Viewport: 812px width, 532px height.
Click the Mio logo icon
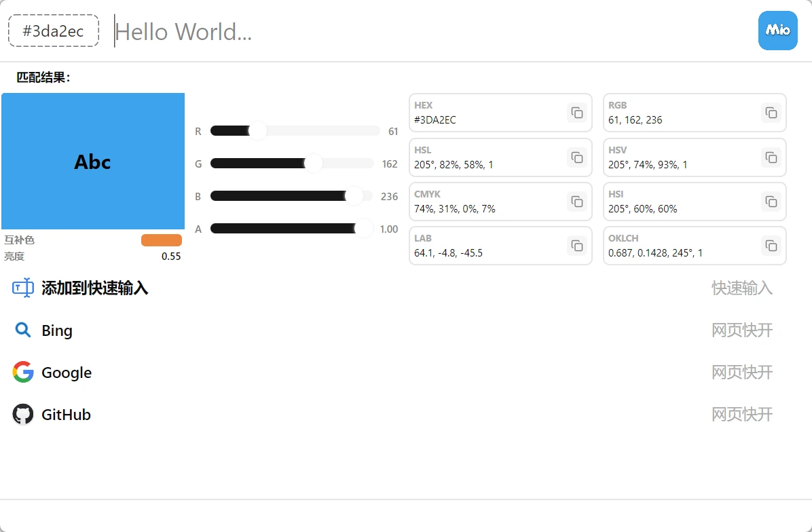777,31
